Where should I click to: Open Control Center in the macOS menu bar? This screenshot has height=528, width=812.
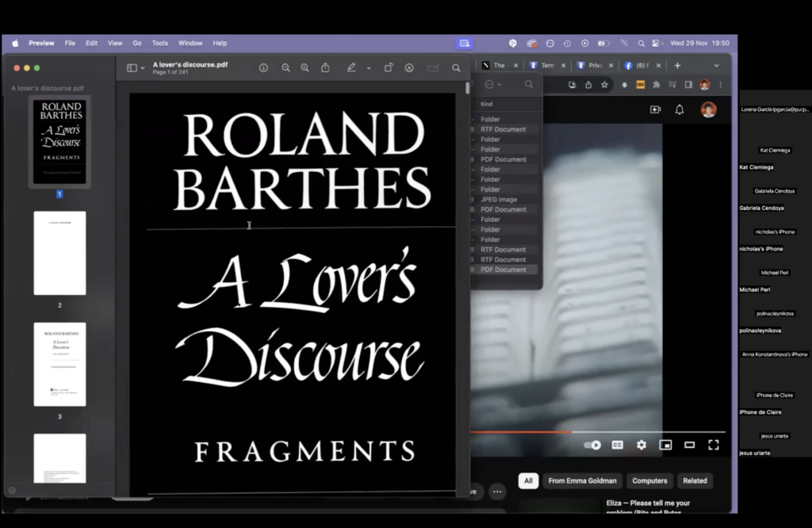coord(657,44)
